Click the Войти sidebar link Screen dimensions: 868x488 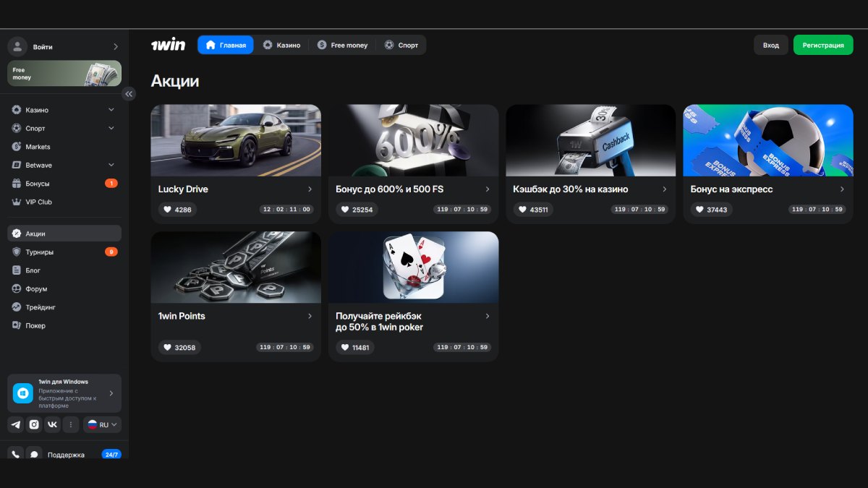click(43, 47)
